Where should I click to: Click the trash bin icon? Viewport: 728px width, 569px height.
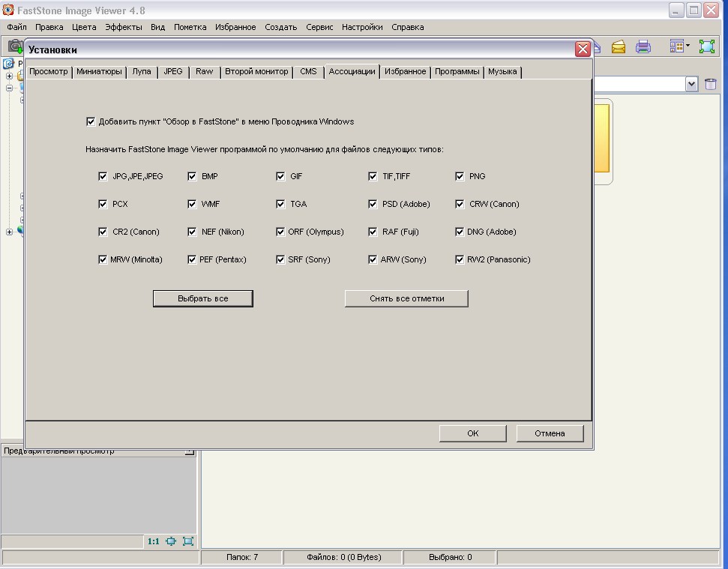(710, 85)
